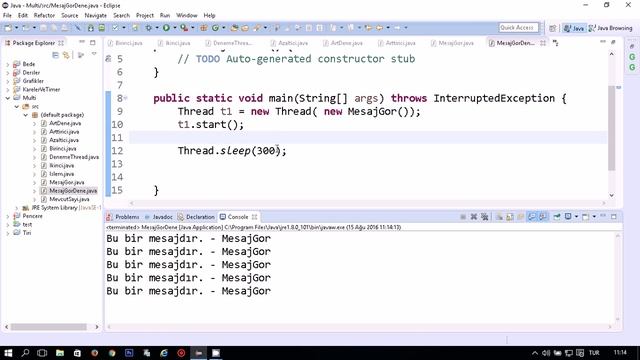Open Windows search in the taskbar

25,353
